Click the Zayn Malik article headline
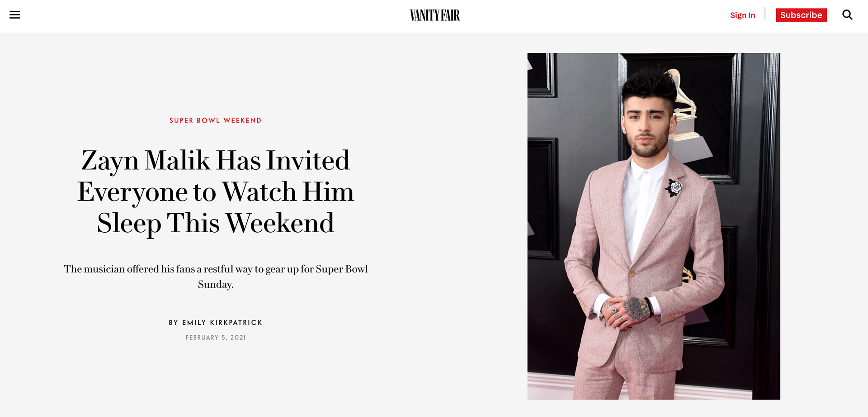 (x=216, y=192)
